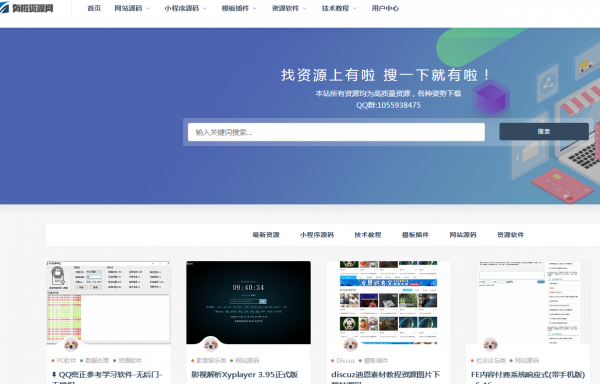Go to 首页 in the top navigation
This screenshot has height=384, width=600.
(x=94, y=8)
